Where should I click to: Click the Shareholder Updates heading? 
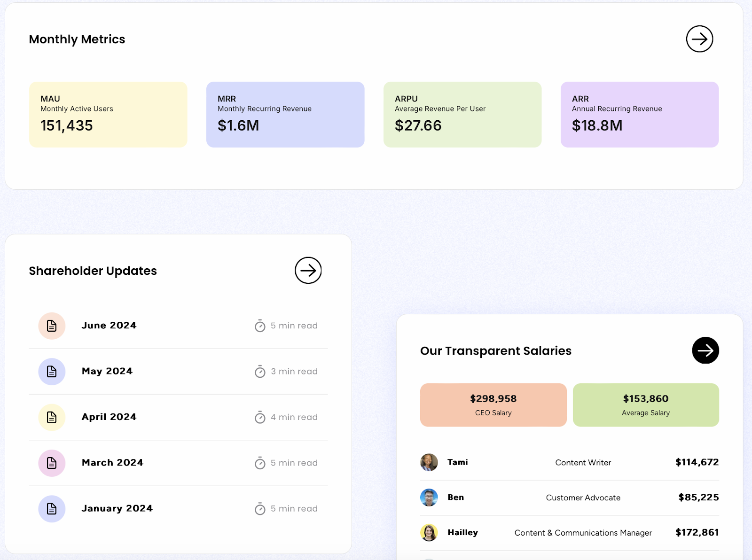(x=93, y=271)
